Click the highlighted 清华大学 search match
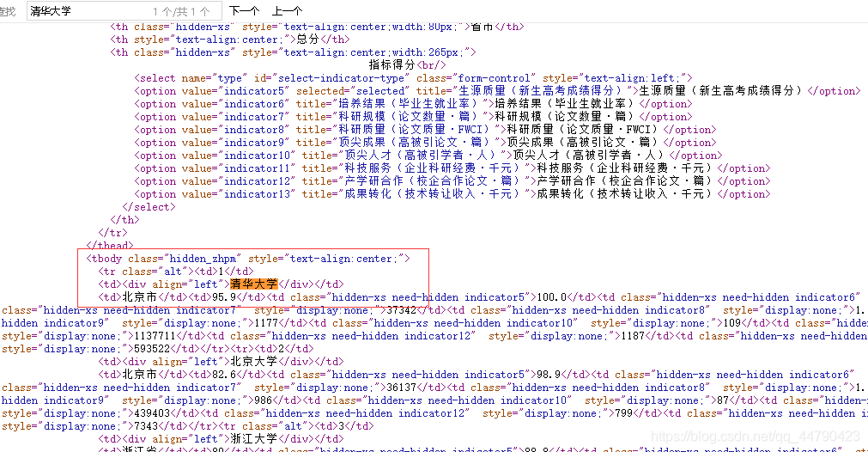Screen dimensions: 868x452 253,284
